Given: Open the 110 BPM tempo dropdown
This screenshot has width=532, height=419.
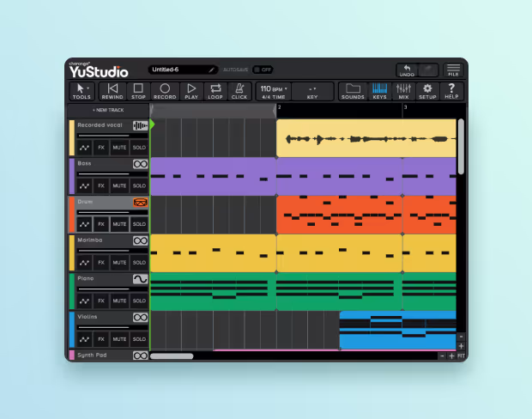Looking at the screenshot, I should [274, 91].
